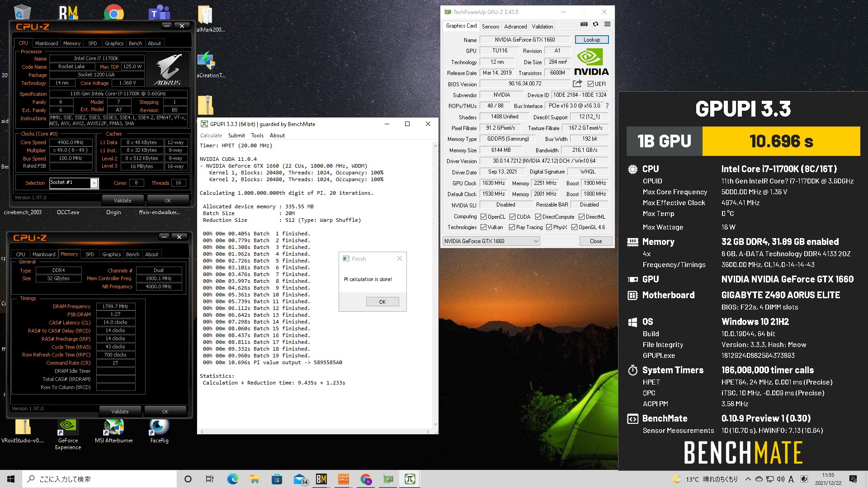Click the taskbar search input field
The width and height of the screenshot is (868, 488).
(x=99, y=479)
